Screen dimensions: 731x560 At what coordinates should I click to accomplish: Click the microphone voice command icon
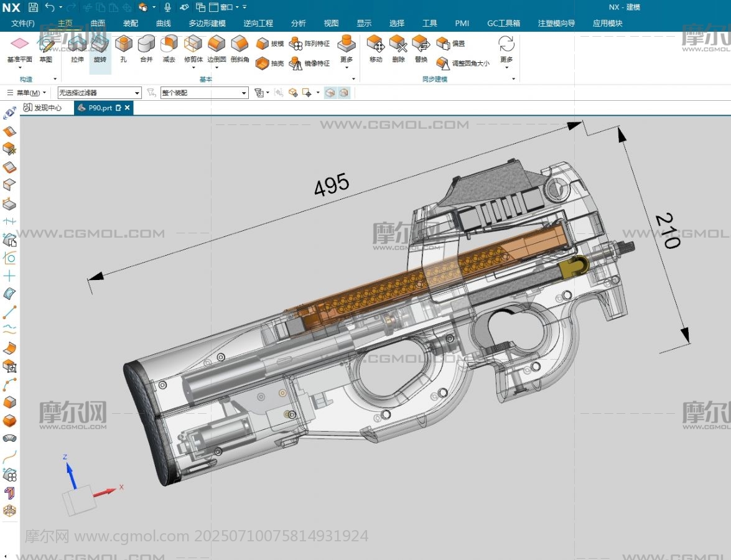[x=167, y=7]
